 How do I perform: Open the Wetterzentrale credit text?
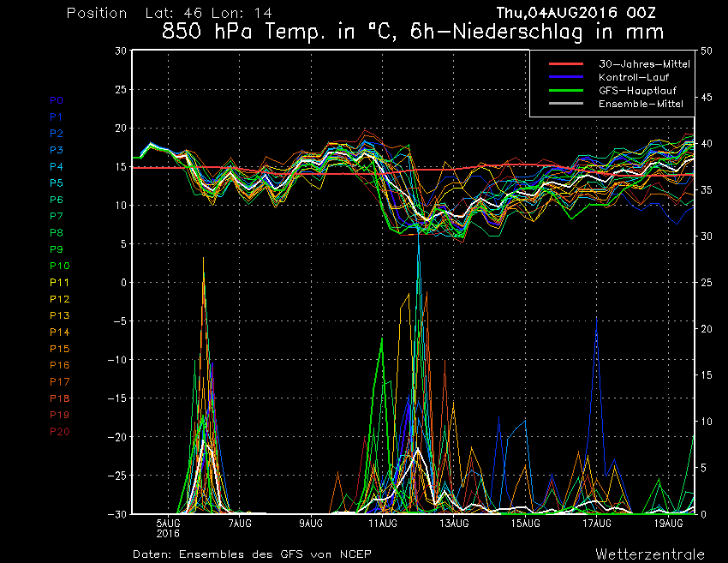point(650,554)
